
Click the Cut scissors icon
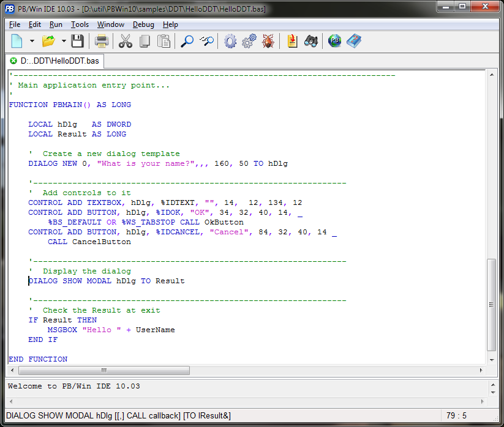pos(126,41)
